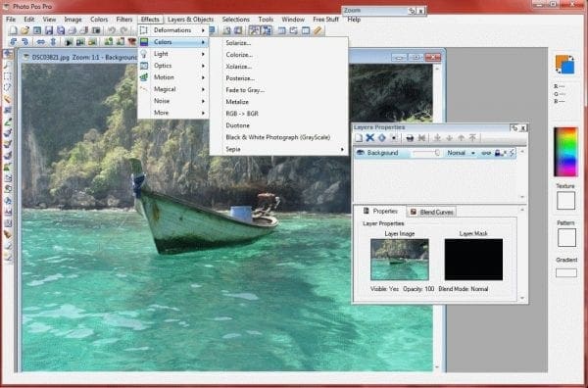This screenshot has width=588, height=388.
Task: Close the Layers Properties panel
Action: (523, 127)
